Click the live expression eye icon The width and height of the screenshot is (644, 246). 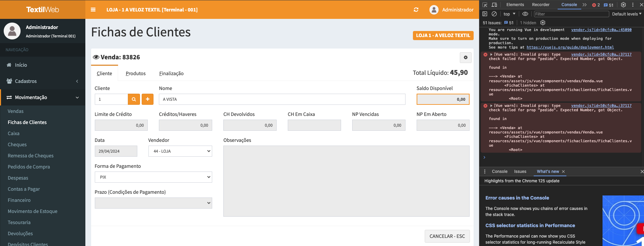(525, 14)
